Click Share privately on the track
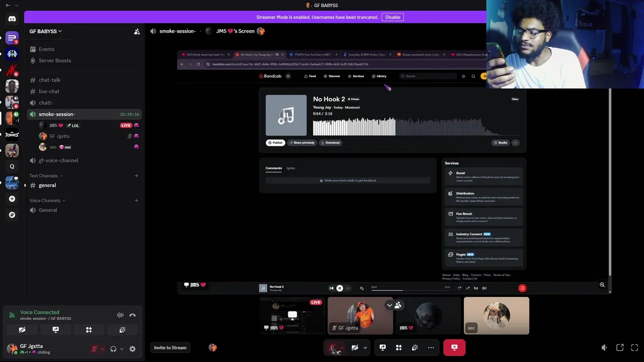This screenshot has width=644, height=362. coord(302,143)
